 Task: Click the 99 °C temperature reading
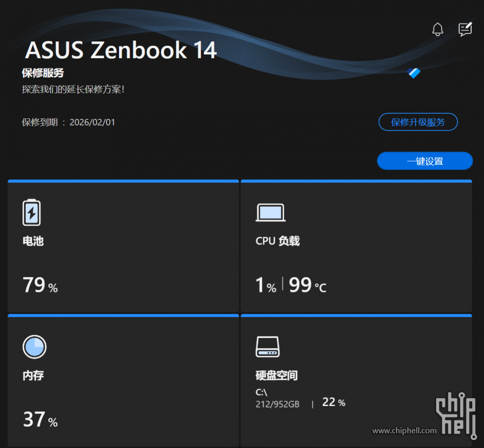pos(307,285)
